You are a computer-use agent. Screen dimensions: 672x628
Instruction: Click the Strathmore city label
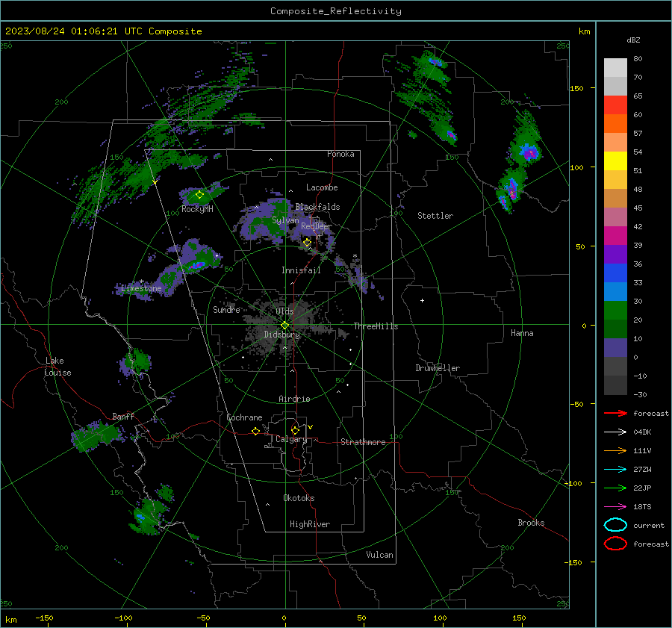(363, 442)
